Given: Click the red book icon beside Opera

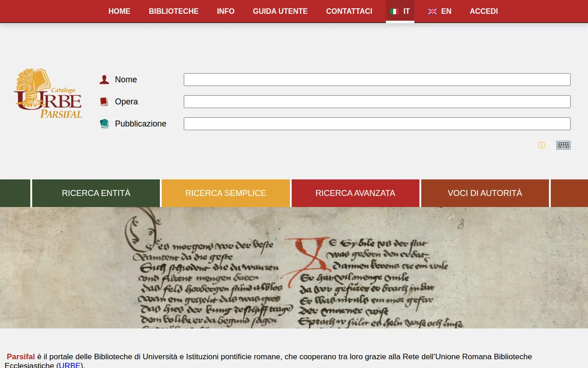Looking at the screenshot, I should [104, 102].
